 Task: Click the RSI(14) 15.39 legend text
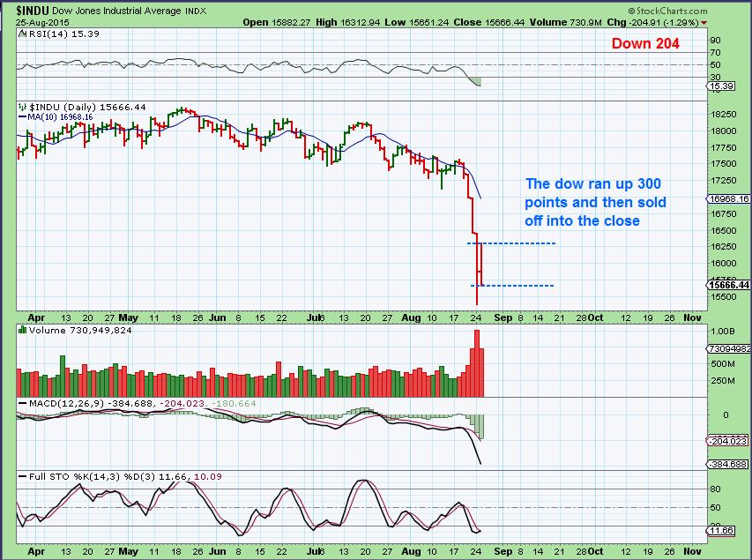pos(64,34)
